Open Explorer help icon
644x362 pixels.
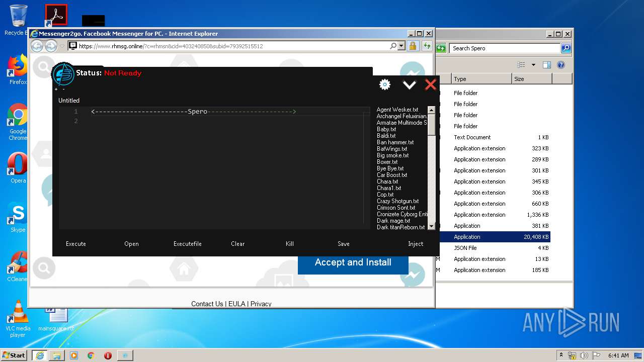point(561,65)
